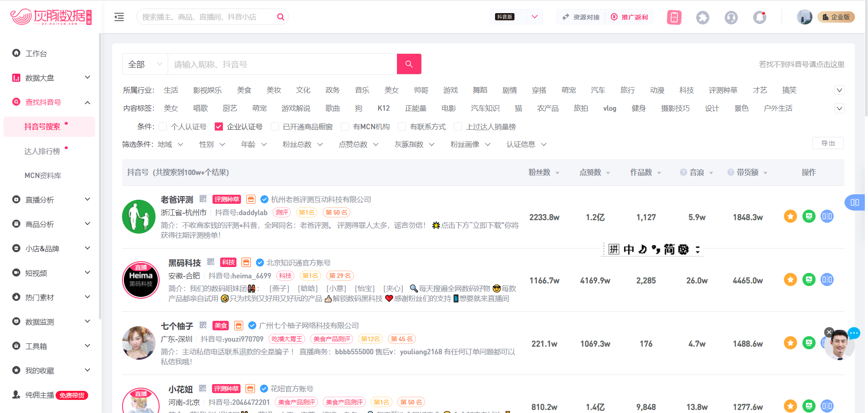
Task: Open the floating compare panel tab on right edge
Action: pos(855,202)
